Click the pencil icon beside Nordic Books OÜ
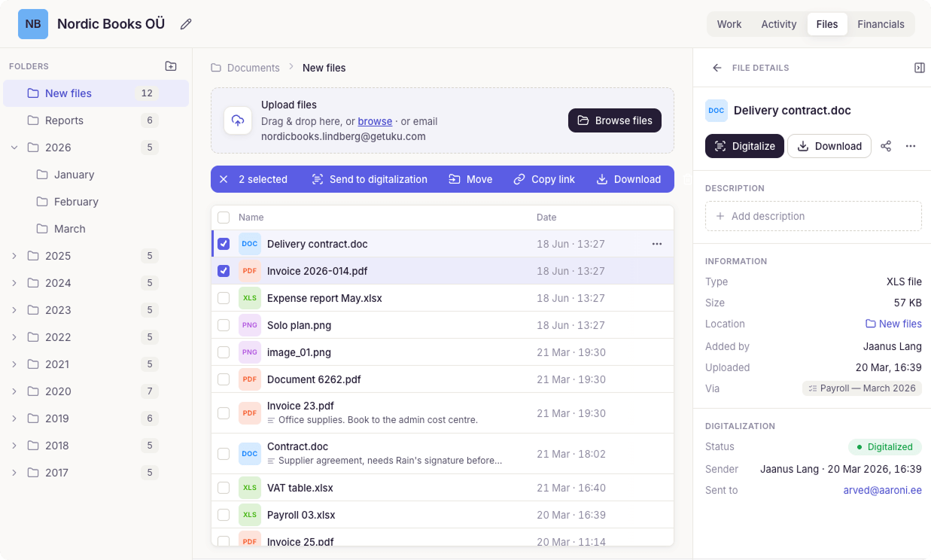Screen dimensions: 931x560 pyautogui.click(x=186, y=24)
